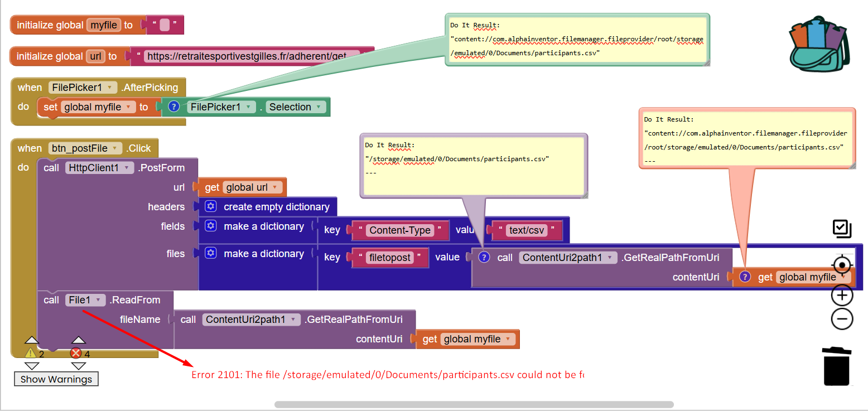Toggle the yellow warnings counter indicator
The height and width of the screenshot is (411, 868).
pos(31,352)
